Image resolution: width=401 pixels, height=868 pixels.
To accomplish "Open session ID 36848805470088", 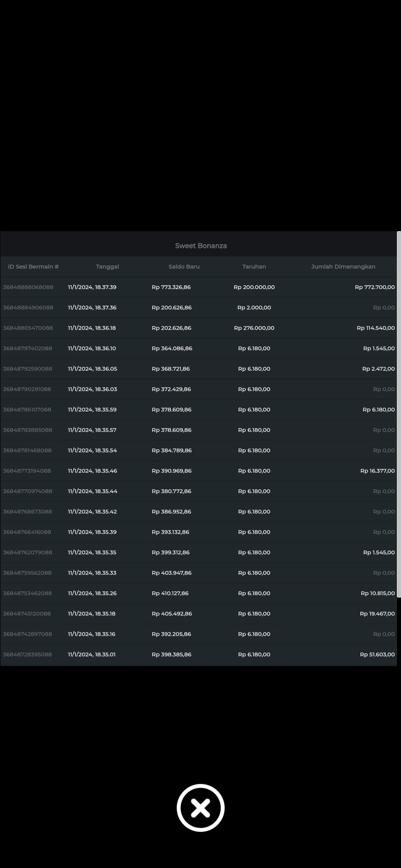I will (x=28, y=328).
